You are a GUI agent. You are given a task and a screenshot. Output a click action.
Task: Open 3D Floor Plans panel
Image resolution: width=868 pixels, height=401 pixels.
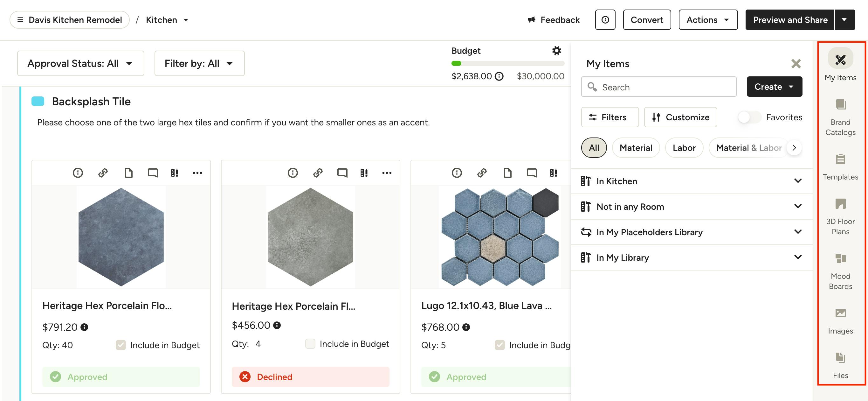pos(840,216)
